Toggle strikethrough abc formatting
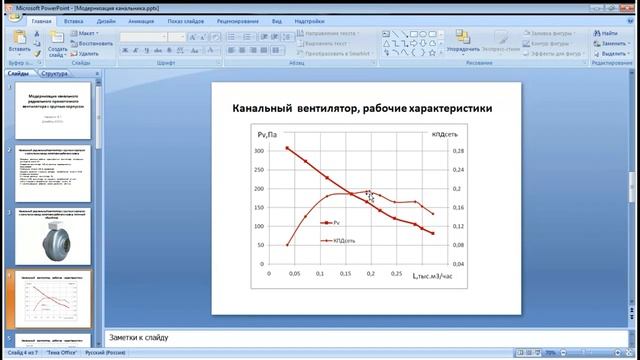The height and width of the screenshot is (360, 640). click(x=158, y=50)
